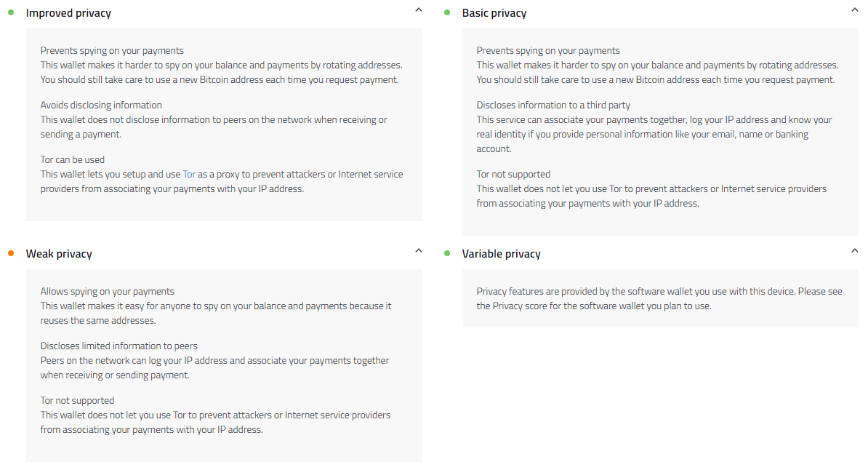The width and height of the screenshot is (868, 470).
Task: Collapse the Improved privacy section chevron
Action: coord(419,10)
